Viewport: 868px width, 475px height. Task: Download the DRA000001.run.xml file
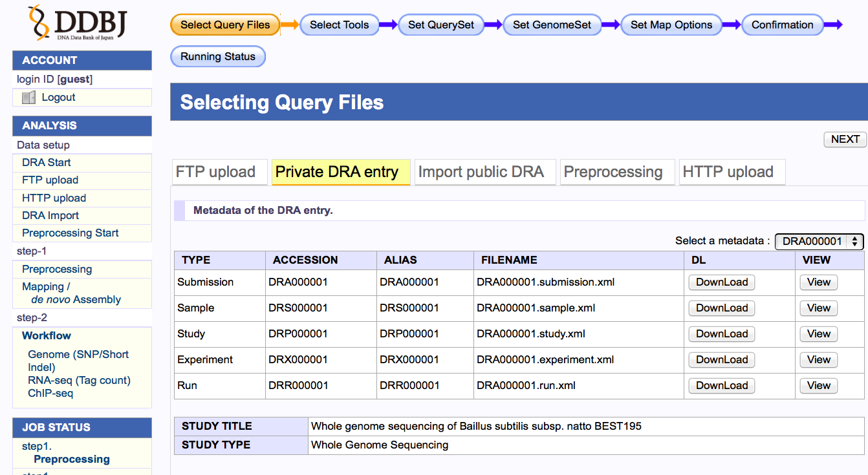[721, 386]
